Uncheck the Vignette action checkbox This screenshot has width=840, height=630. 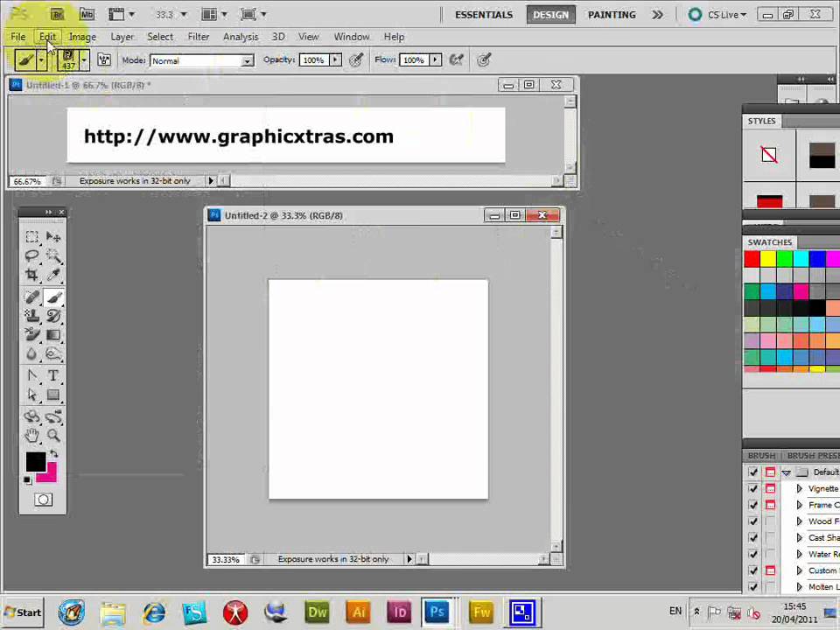pos(753,488)
